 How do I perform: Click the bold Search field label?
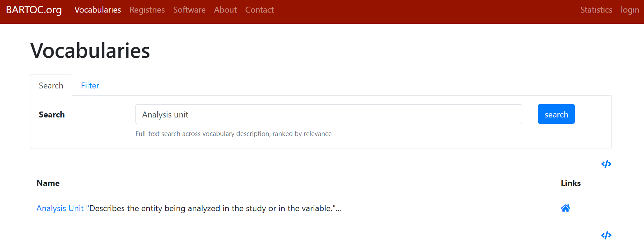[x=52, y=115]
